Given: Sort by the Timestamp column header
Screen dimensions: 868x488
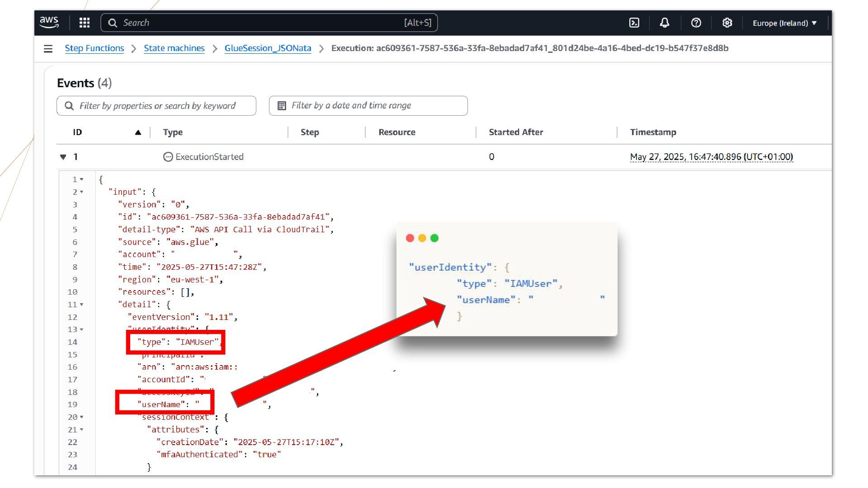Looking at the screenshot, I should point(653,132).
